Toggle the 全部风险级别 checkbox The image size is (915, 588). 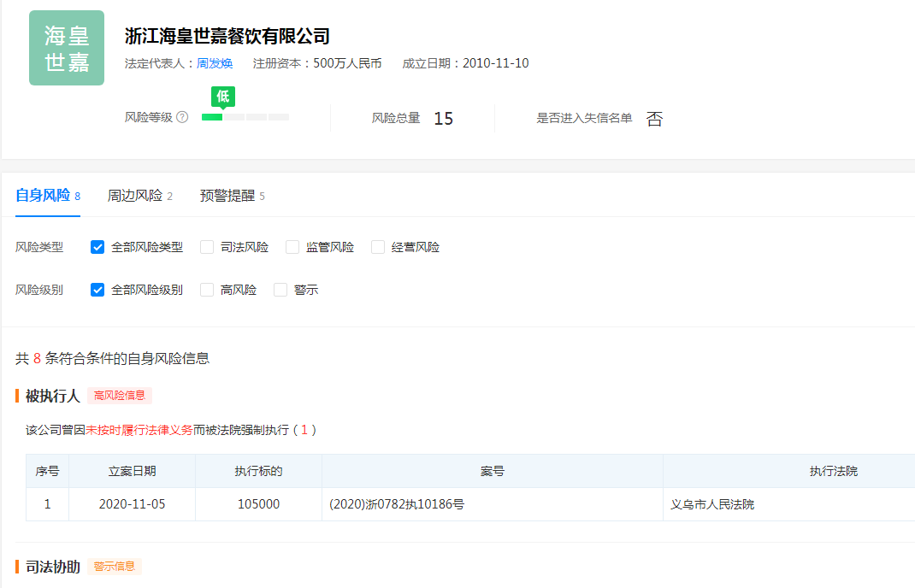pos(97,290)
